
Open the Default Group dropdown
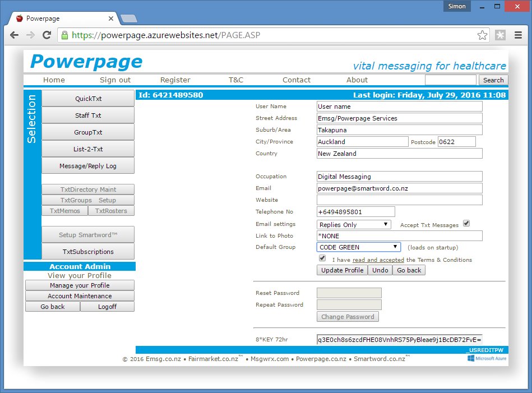click(x=357, y=247)
